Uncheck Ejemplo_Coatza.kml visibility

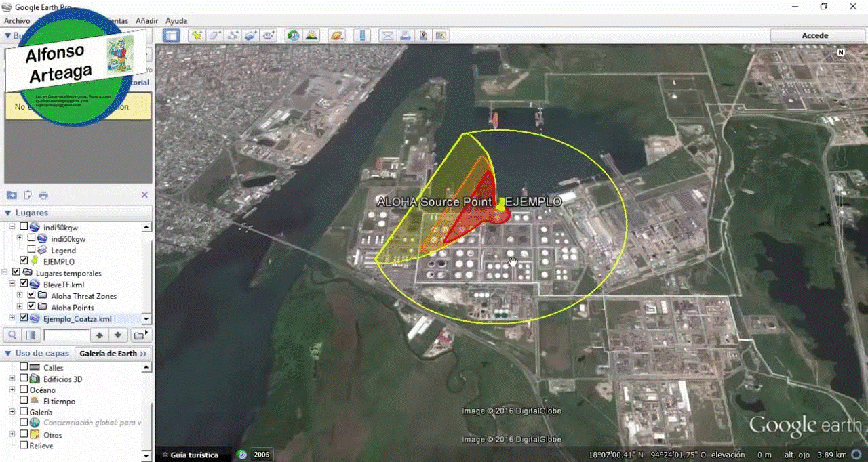[x=24, y=318]
